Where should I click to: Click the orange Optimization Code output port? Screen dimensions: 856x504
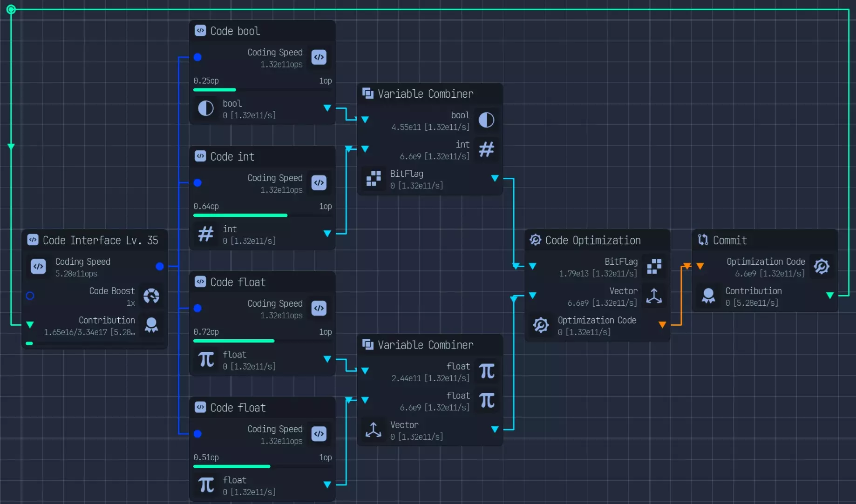(662, 325)
